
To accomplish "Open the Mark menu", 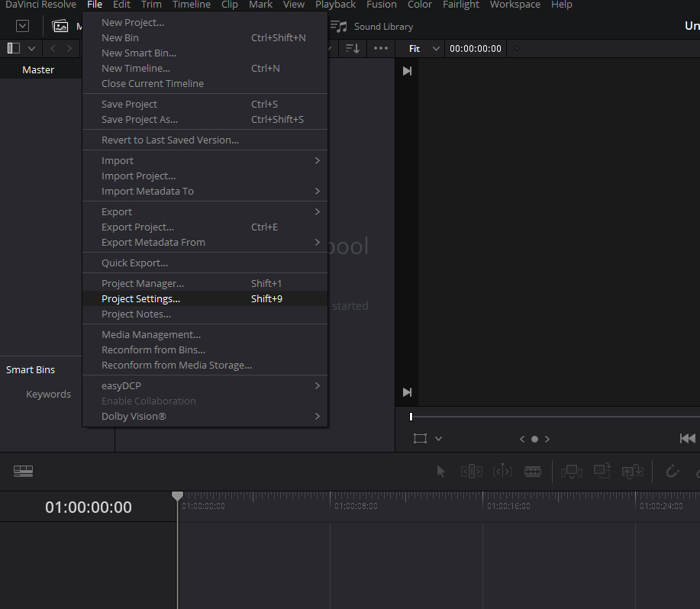I will tap(261, 5).
